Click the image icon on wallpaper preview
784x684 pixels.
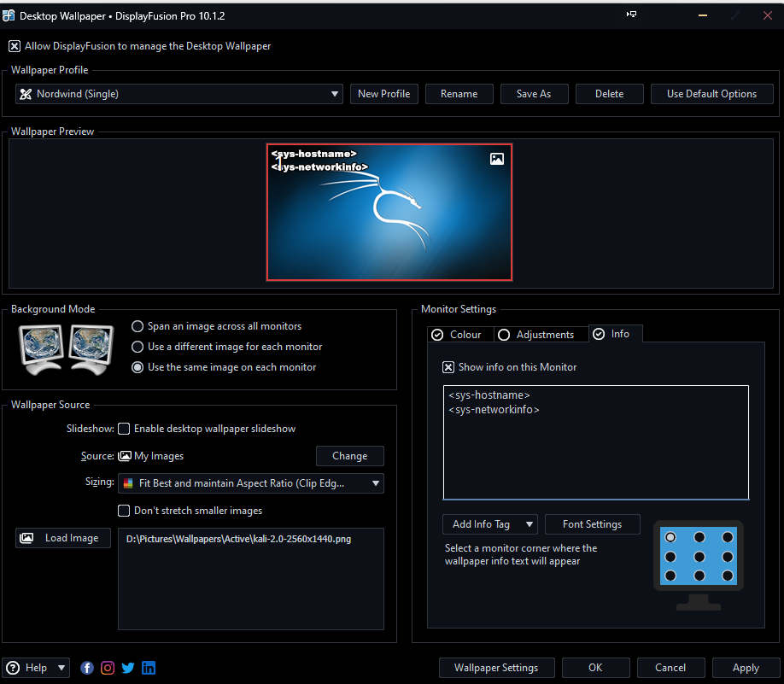click(x=497, y=159)
